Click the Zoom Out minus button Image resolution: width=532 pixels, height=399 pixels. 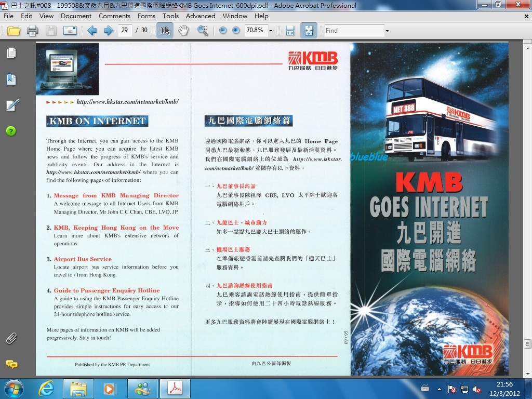pyautogui.click(x=223, y=31)
